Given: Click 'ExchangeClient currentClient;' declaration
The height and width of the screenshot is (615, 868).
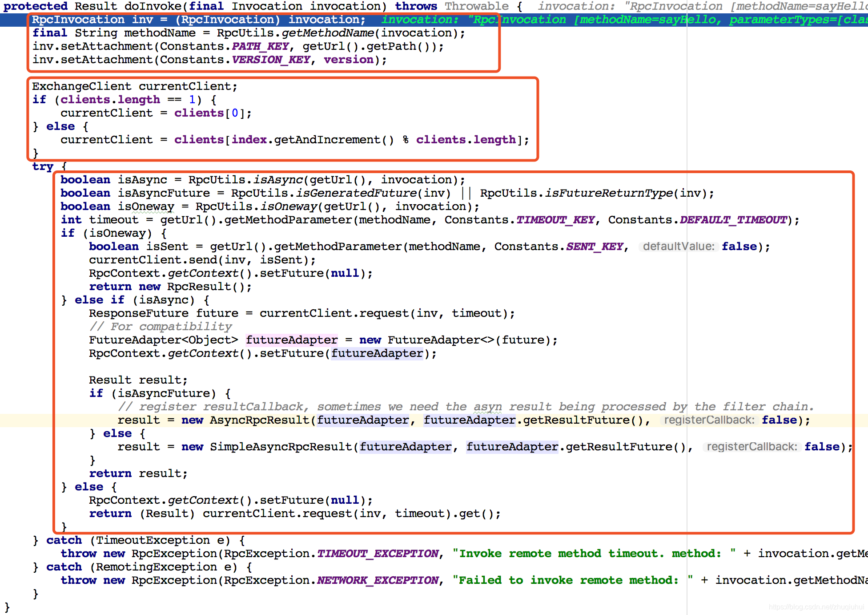Looking at the screenshot, I should coord(135,86).
